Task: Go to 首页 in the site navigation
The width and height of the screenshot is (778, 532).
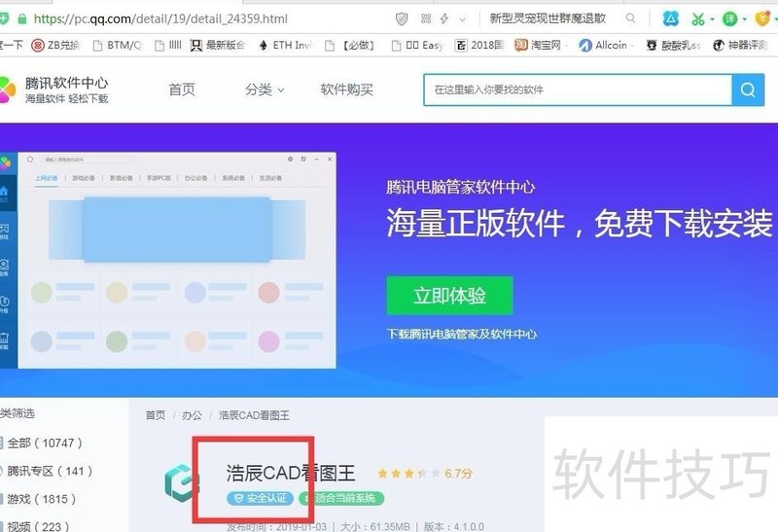Action: pos(182,89)
